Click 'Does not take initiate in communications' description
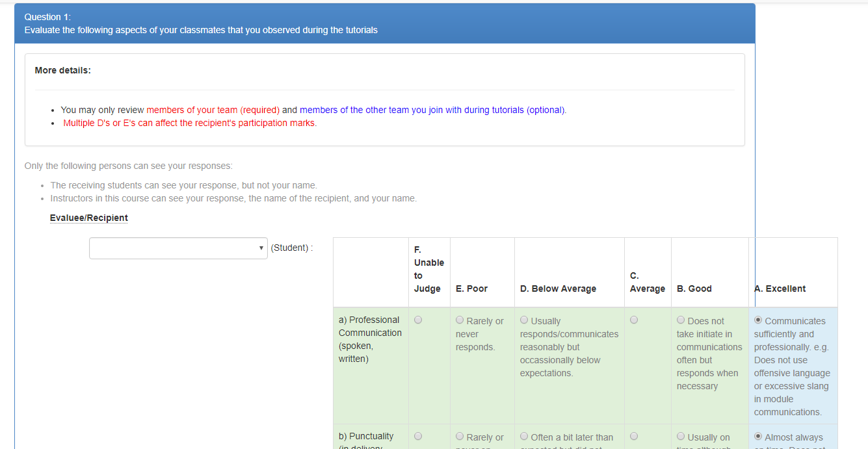 pos(709,353)
